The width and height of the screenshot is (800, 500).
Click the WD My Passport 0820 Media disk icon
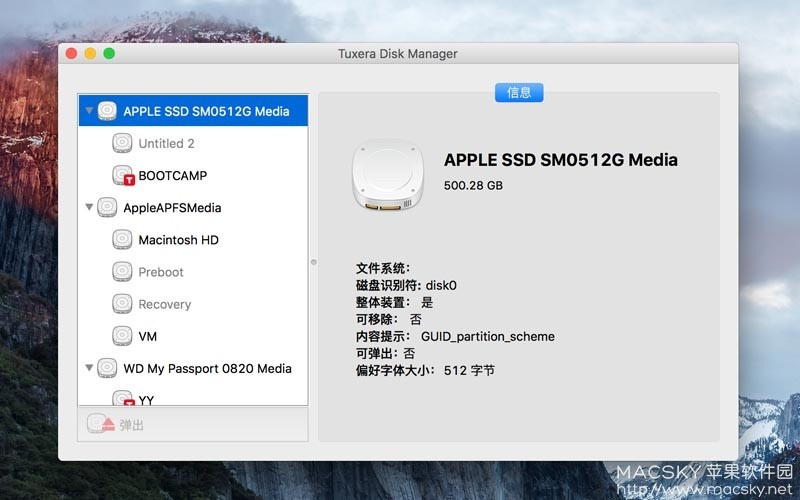pos(107,368)
